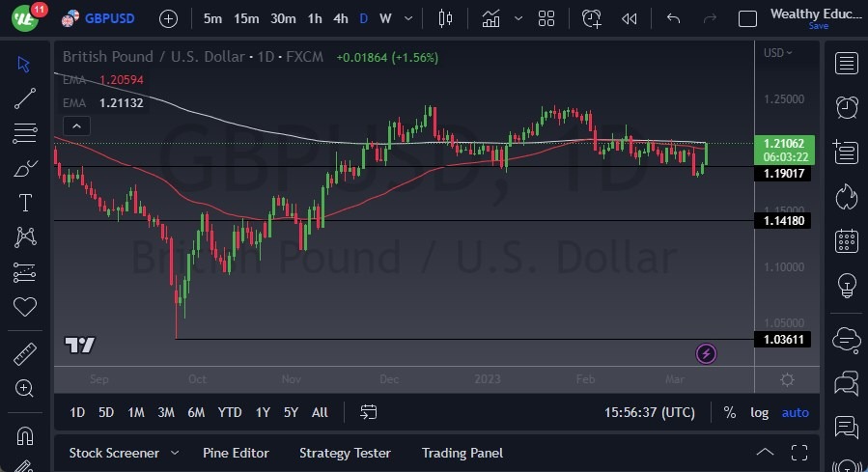
Task: Collapse the indicator legend chevron
Action: (x=76, y=125)
